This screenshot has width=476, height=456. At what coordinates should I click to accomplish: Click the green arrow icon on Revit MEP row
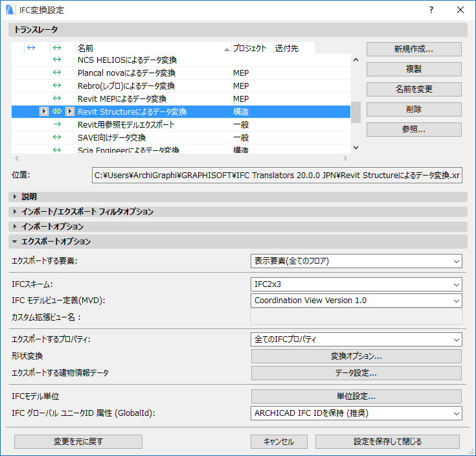coord(57,98)
